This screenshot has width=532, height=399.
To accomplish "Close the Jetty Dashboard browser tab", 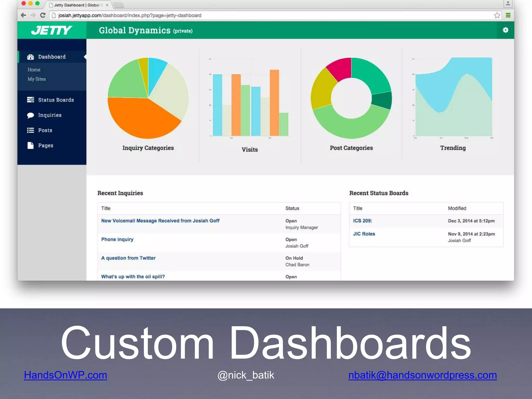I will [107, 5].
